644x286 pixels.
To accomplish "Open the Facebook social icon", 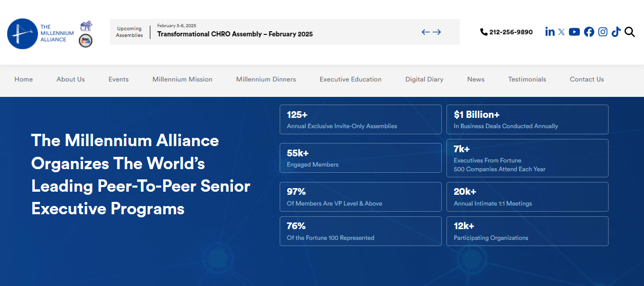I will 589,32.
